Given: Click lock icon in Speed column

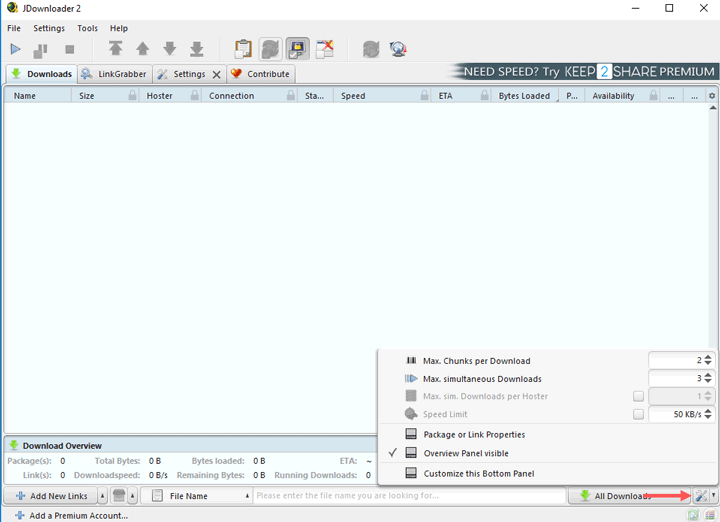Looking at the screenshot, I should pyautogui.click(x=424, y=95).
